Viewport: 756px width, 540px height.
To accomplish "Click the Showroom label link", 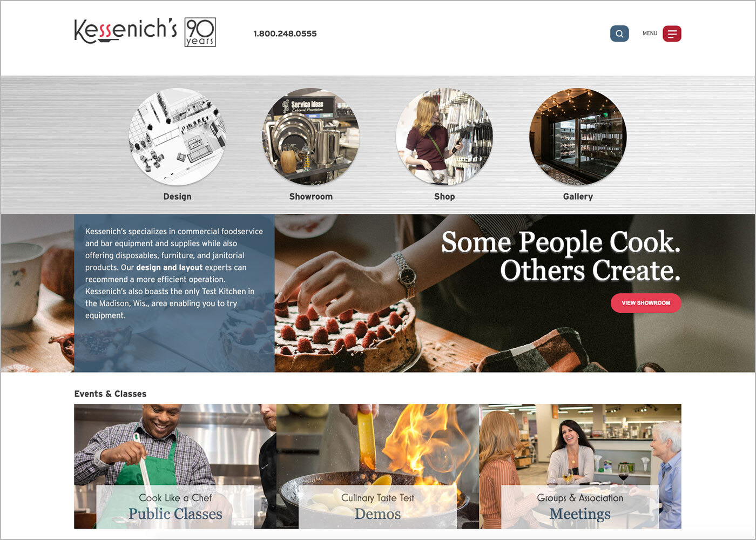I will (311, 197).
